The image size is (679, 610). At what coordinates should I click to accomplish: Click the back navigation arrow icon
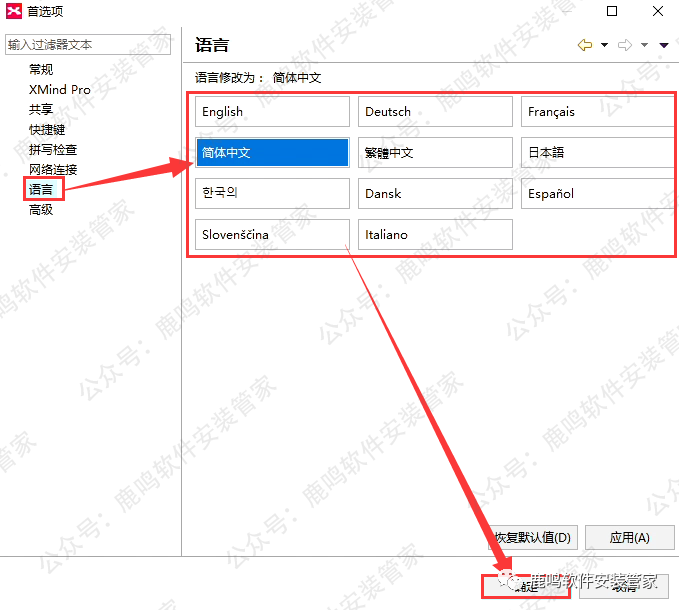point(585,45)
